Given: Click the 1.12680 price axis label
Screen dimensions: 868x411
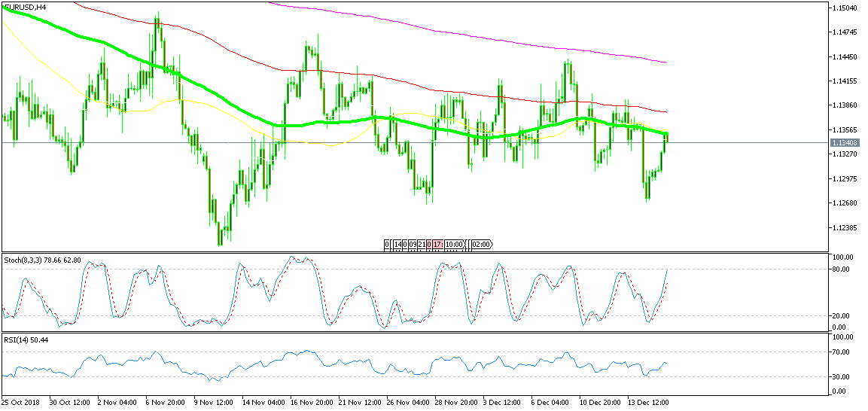Looking at the screenshot, I should pos(844,203).
